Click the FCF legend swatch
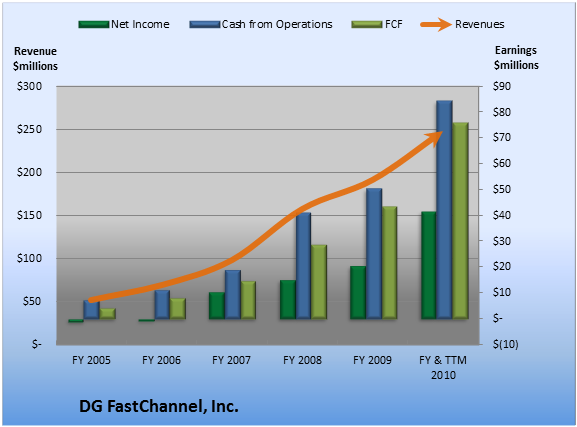Screen dimensions: 577x427 [367, 24]
